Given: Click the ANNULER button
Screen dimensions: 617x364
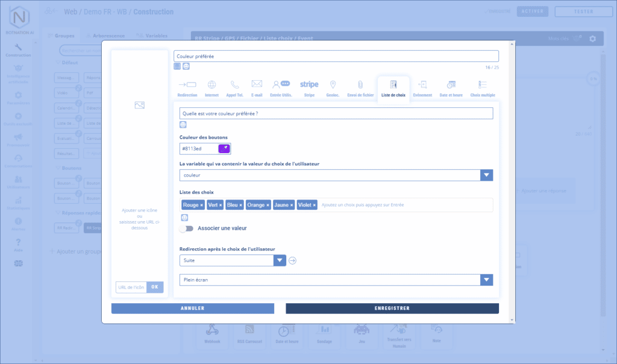Looking at the screenshot, I should click(x=192, y=308).
